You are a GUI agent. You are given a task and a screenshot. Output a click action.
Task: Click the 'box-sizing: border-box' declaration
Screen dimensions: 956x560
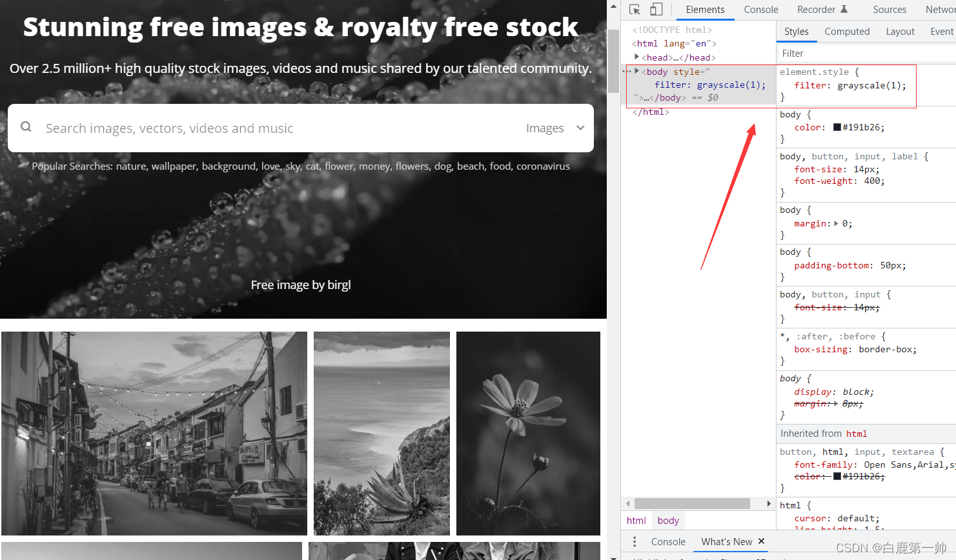coord(855,350)
